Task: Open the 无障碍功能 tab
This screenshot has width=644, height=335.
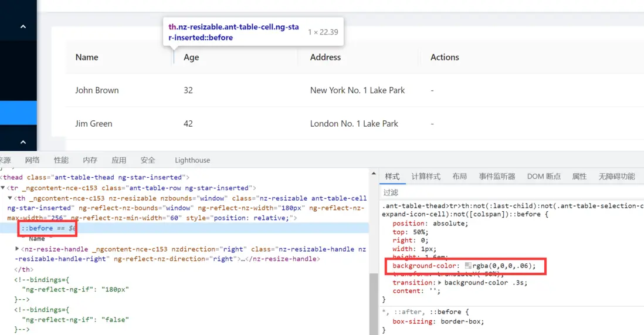Action: pyautogui.click(x=616, y=177)
